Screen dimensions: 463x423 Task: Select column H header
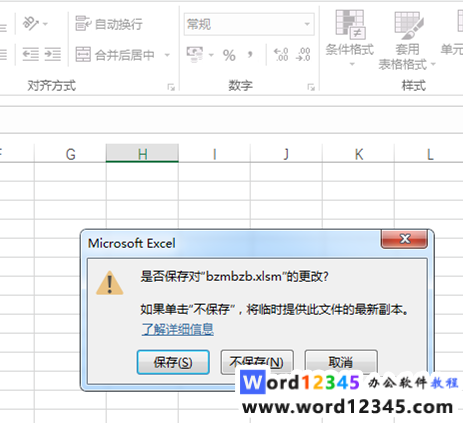pos(142,154)
